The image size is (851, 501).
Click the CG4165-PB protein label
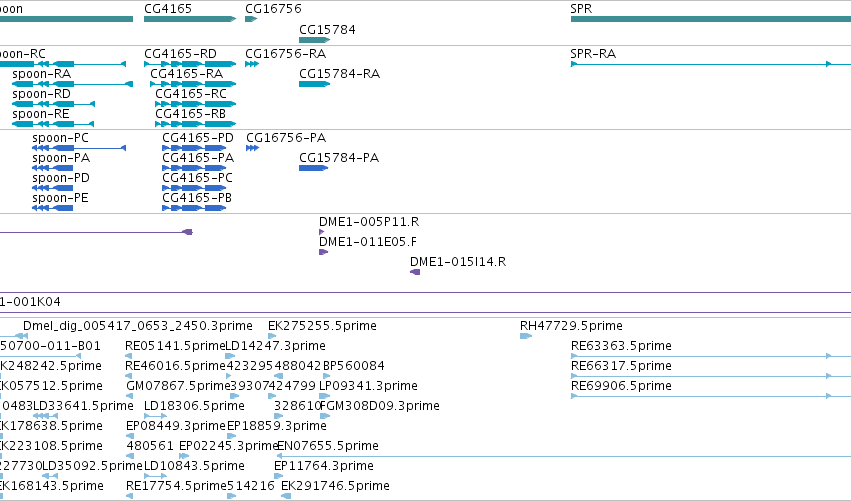[x=197, y=198]
